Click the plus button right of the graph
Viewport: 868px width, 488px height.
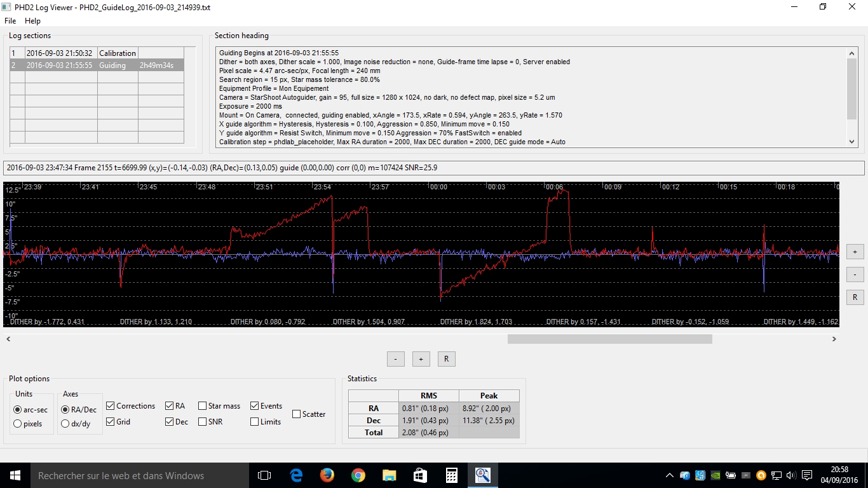click(855, 252)
